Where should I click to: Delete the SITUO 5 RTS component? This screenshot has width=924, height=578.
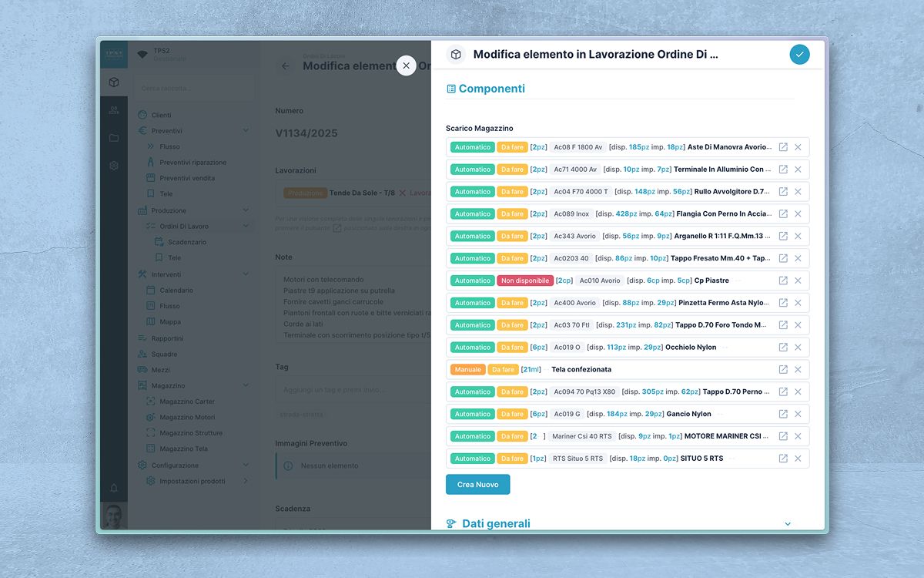(x=798, y=459)
